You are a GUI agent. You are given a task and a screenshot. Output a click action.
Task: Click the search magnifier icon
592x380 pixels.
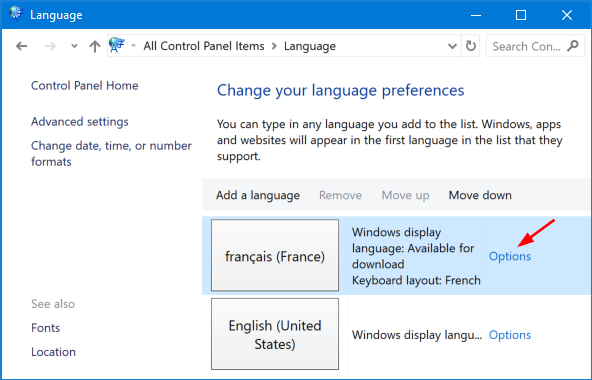[573, 46]
